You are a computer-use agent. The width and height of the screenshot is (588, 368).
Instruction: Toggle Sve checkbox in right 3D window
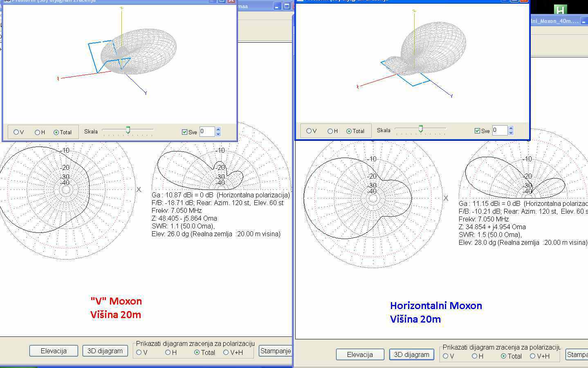pyautogui.click(x=477, y=131)
